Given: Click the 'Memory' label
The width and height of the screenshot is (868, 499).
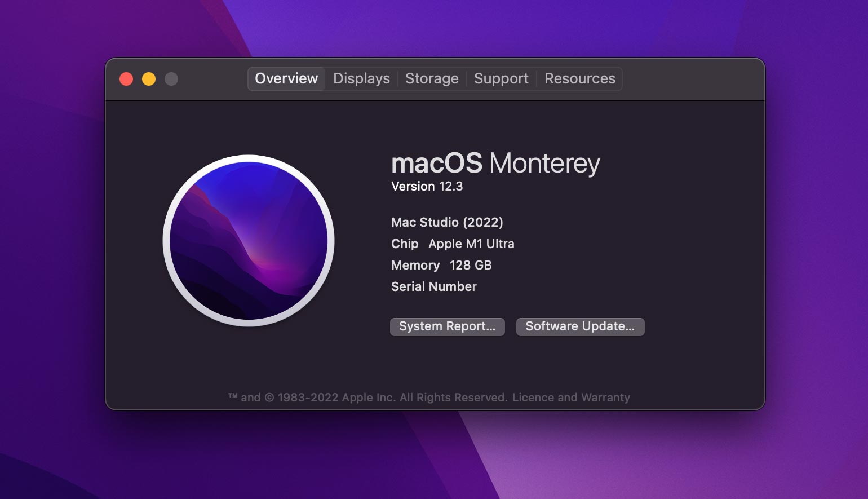Looking at the screenshot, I should click(x=415, y=265).
